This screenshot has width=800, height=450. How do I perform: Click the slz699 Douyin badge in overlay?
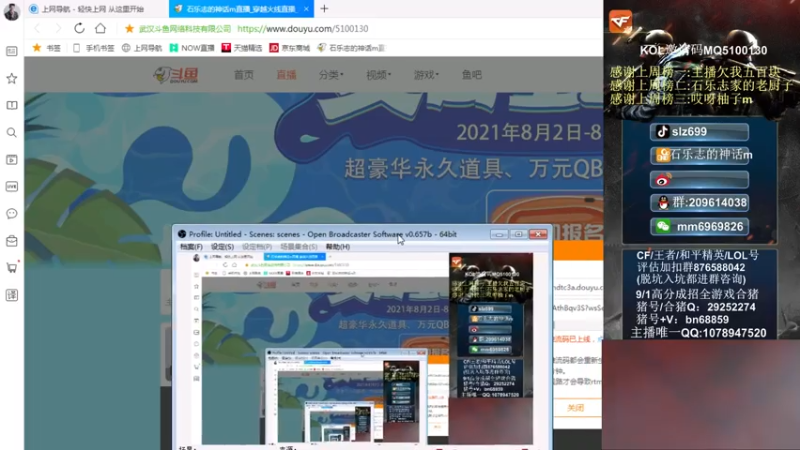point(699,132)
